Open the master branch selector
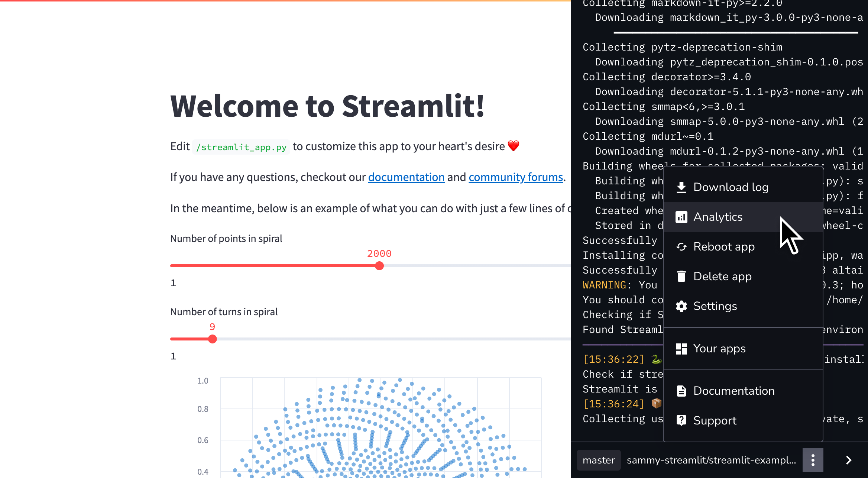Viewport: 868px width, 478px height. click(599, 460)
